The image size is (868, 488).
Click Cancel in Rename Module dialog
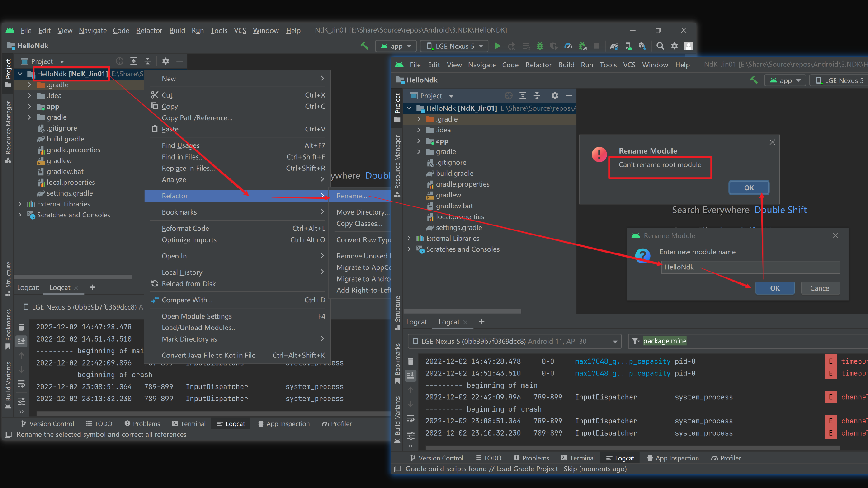pyautogui.click(x=820, y=288)
